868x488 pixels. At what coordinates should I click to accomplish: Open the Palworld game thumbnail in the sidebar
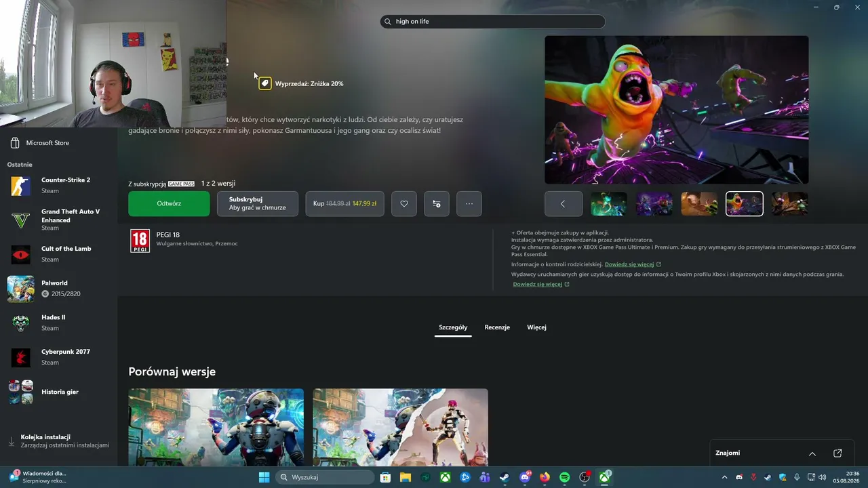[x=21, y=289]
